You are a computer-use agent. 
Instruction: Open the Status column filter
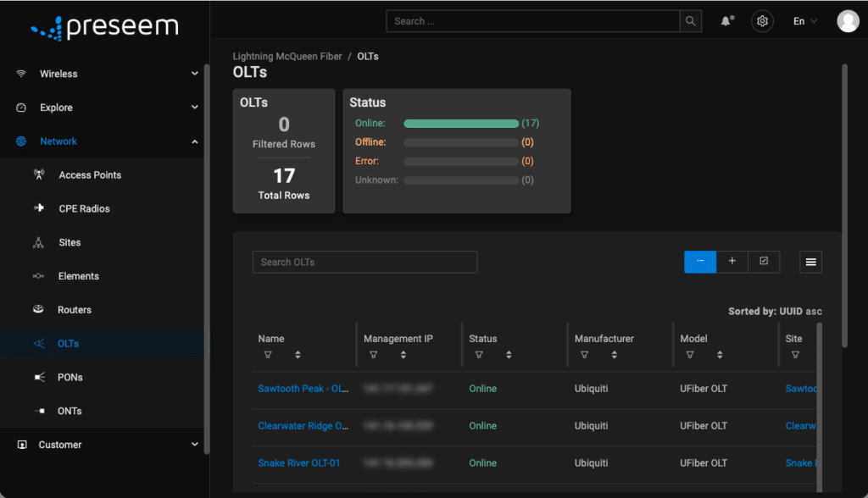479,355
